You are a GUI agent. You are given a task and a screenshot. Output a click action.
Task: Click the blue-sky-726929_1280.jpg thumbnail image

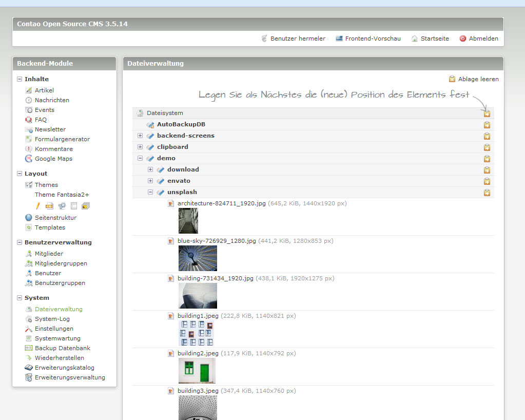click(198, 258)
